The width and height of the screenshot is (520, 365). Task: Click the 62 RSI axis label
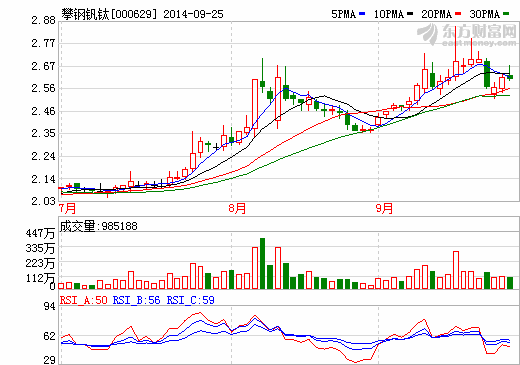[49, 336]
